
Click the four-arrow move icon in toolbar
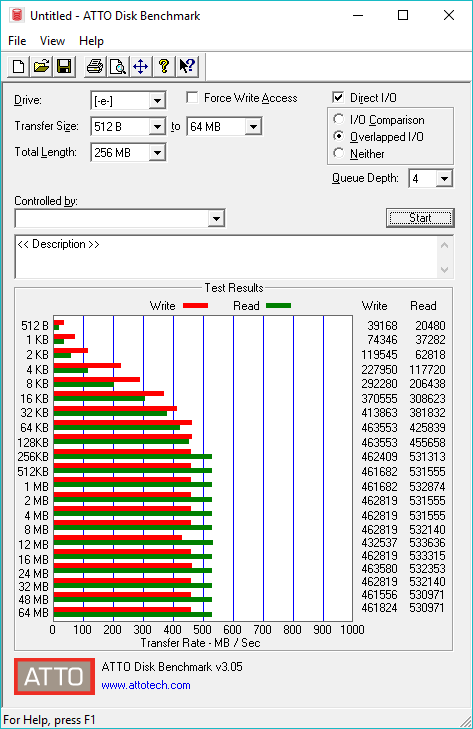click(x=140, y=66)
